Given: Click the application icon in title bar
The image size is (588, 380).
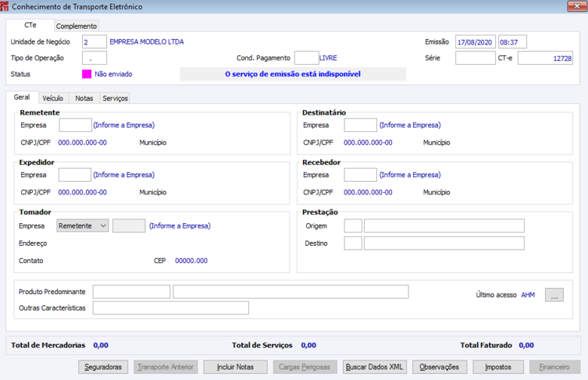Looking at the screenshot, I should [x=5, y=6].
